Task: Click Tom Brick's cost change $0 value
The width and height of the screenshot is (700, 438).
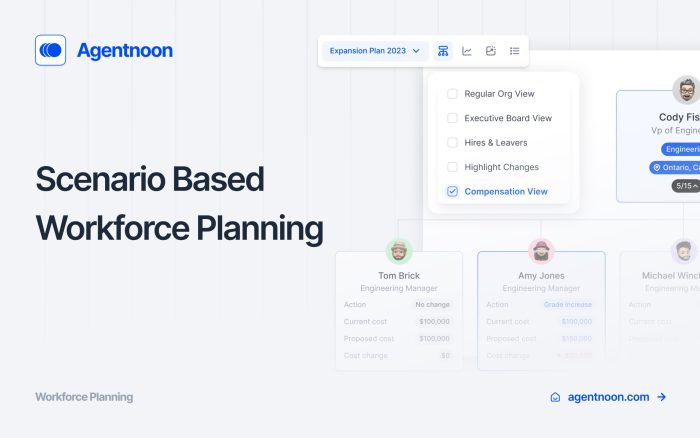Action: [445, 355]
